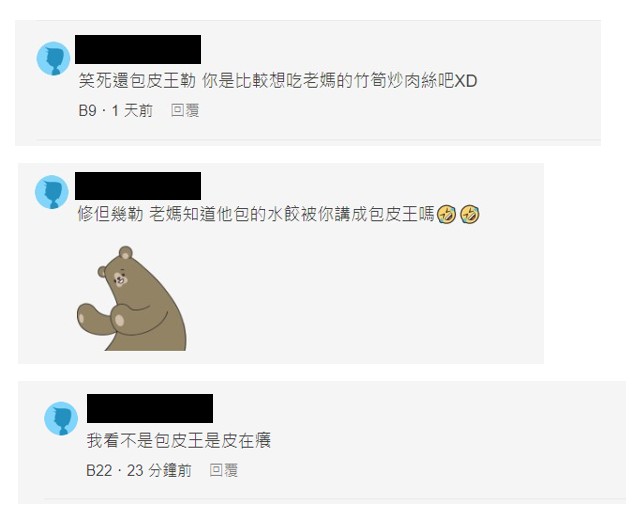
Task: Open the brown bear sticker image
Action: (131, 298)
